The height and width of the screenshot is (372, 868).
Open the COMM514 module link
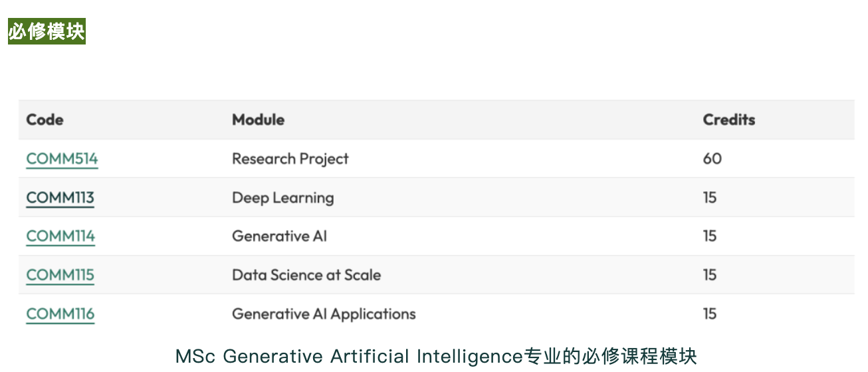tap(62, 159)
